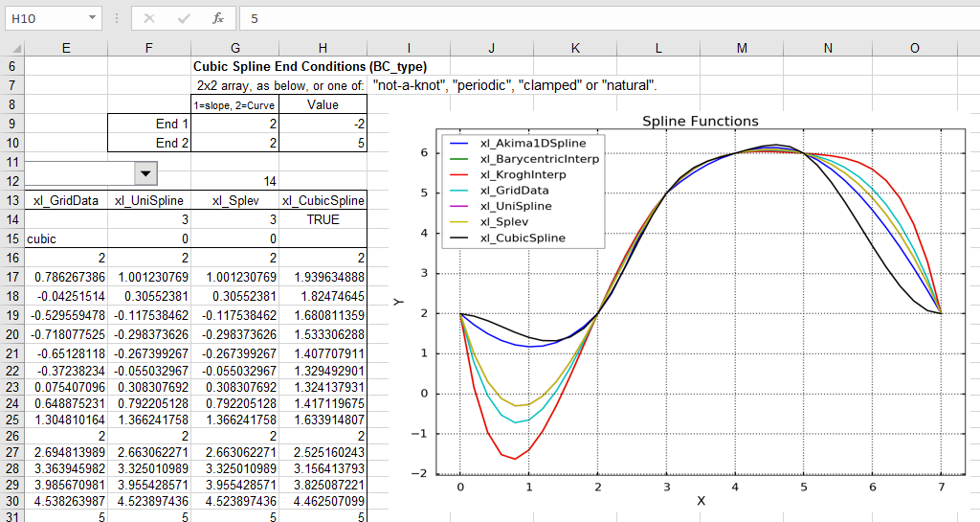Click the xl_UniSpline column heading cell
980x522 pixels.
(x=149, y=200)
